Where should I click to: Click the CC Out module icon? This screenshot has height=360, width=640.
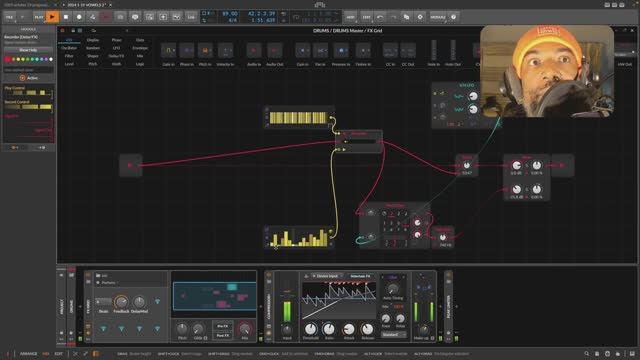(x=408, y=51)
